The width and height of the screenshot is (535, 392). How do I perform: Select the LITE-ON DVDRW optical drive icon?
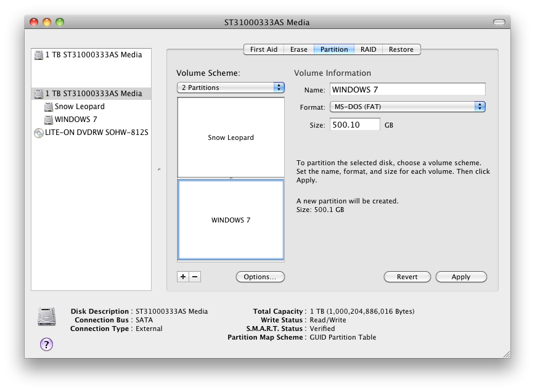(39, 133)
